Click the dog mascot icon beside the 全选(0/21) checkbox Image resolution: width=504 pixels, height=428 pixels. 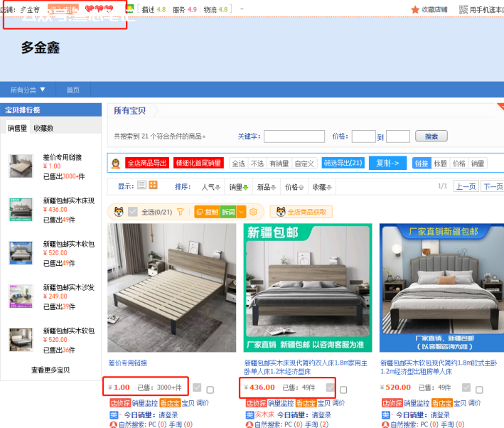(x=119, y=212)
